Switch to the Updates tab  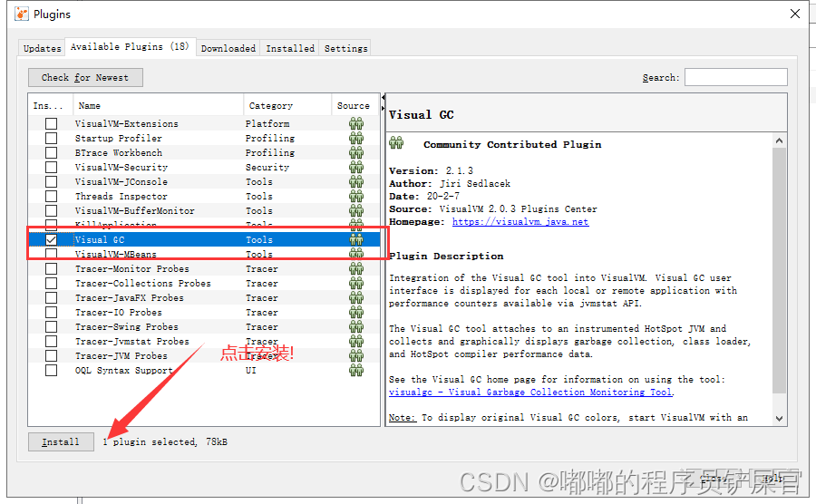point(42,48)
